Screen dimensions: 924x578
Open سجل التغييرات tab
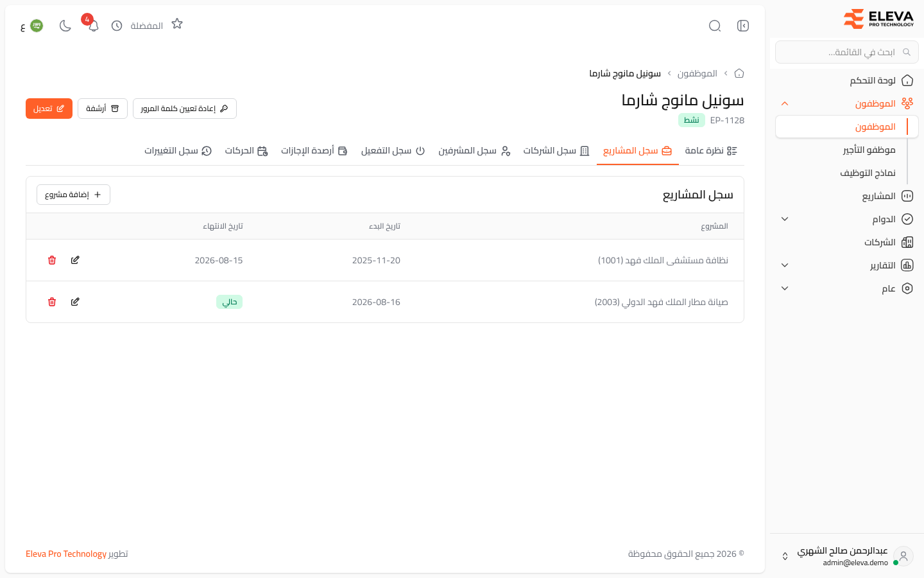click(x=178, y=150)
